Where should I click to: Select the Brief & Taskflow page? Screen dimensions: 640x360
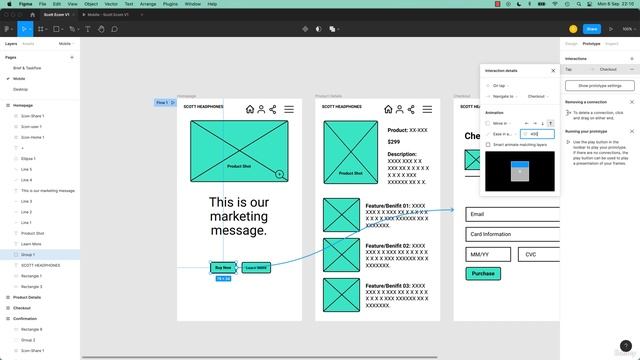[27, 68]
